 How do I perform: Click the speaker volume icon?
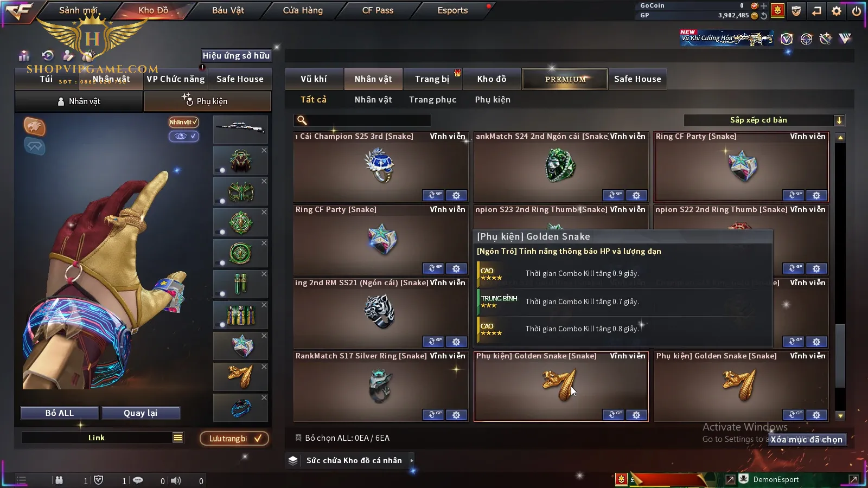point(176,480)
